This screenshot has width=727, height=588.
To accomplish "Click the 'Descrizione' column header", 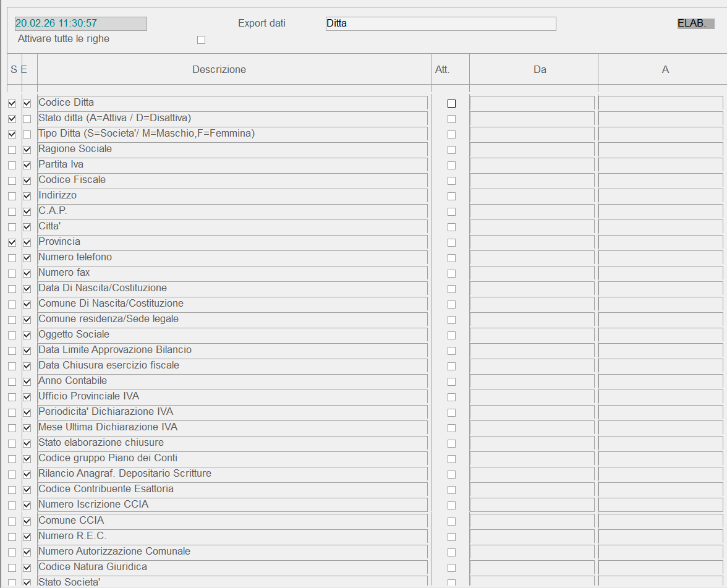I will click(x=219, y=69).
